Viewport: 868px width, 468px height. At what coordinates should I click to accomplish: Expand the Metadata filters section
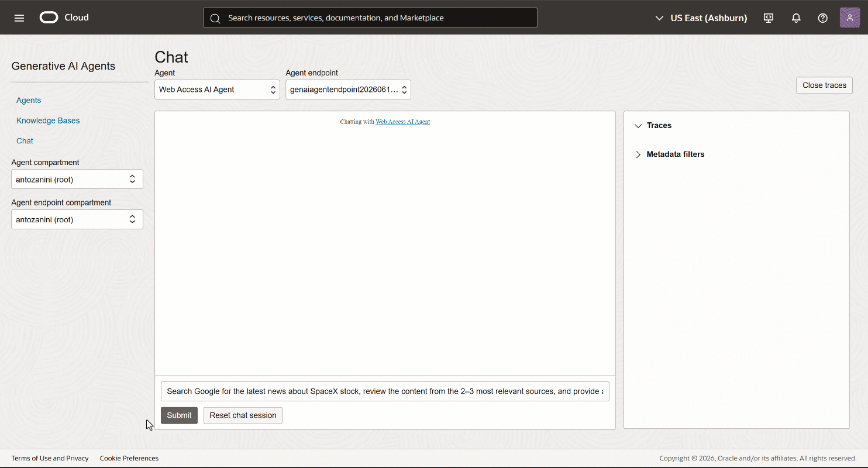tap(670, 154)
